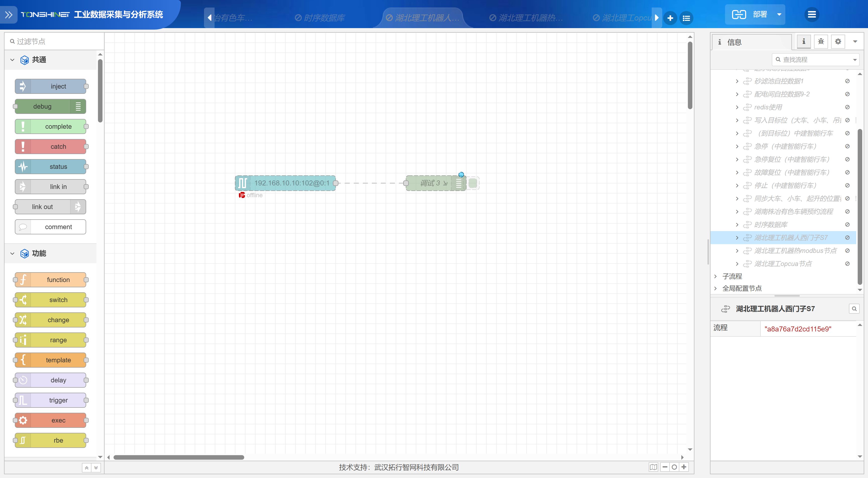Screen dimensions: 868x478
Task: Collapse the 共通 palette category
Action: pyautogui.click(x=13, y=60)
